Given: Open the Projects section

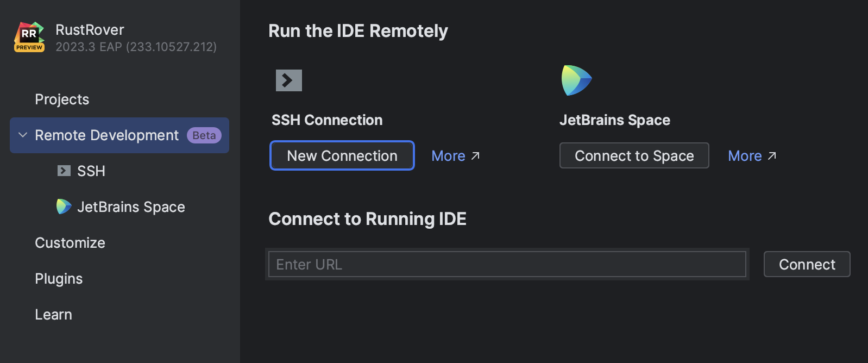Looking at the screenshot, I should (x=62, y=99).
